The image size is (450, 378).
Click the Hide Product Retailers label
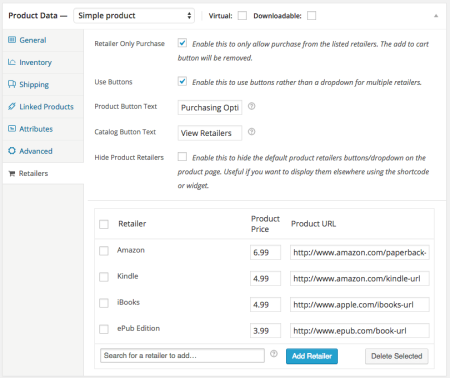pos(129,157)
